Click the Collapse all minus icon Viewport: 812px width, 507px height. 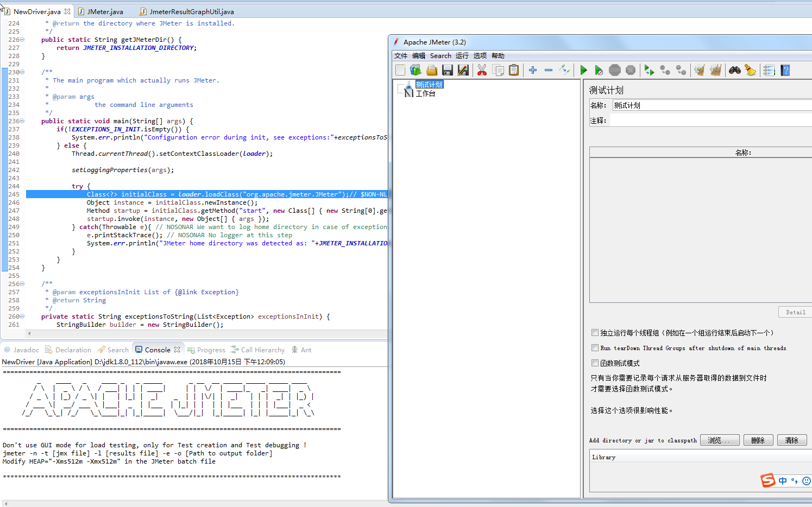[549, 70]
